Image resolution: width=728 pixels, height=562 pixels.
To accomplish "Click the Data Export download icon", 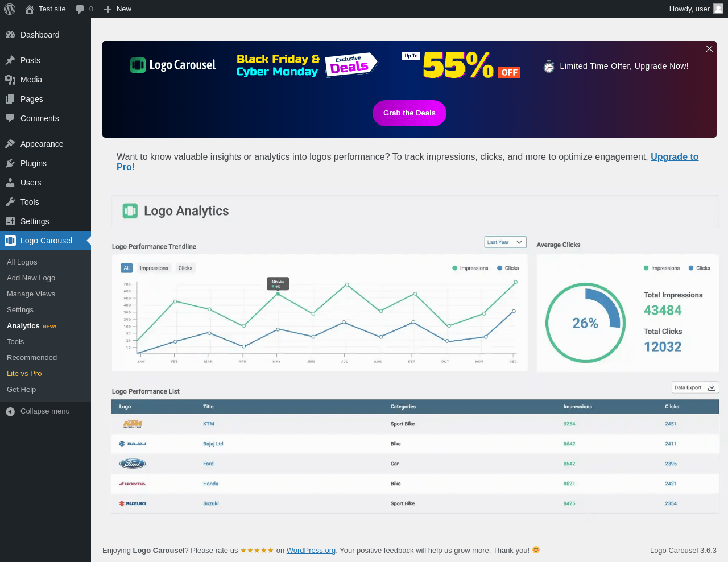I will click(x=712, y=387).
